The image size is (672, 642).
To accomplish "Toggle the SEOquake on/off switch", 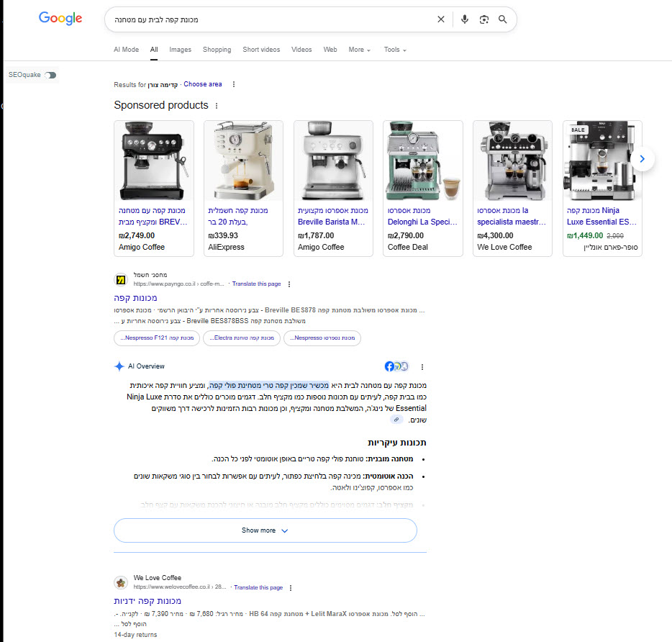I will click(50, 75).
